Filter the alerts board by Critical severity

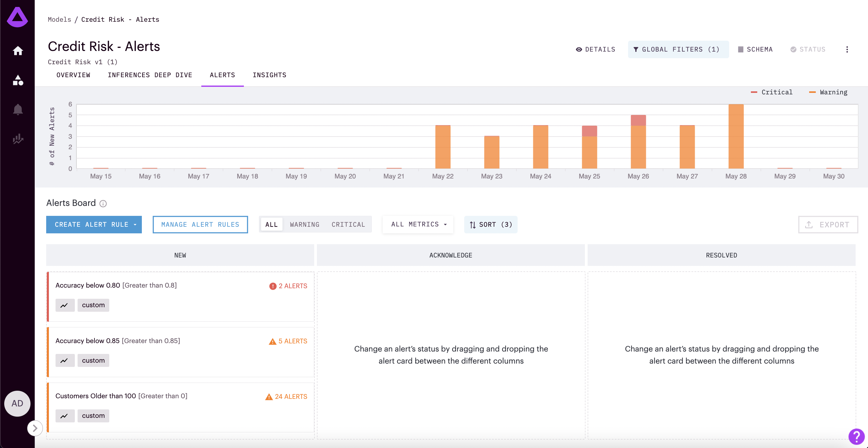348,225
